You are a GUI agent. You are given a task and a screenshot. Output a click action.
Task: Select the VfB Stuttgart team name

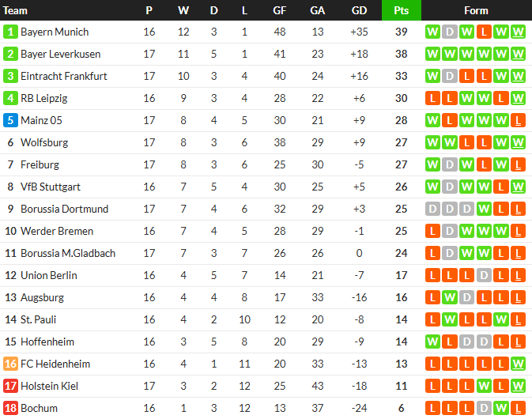(x=51, y=187)
